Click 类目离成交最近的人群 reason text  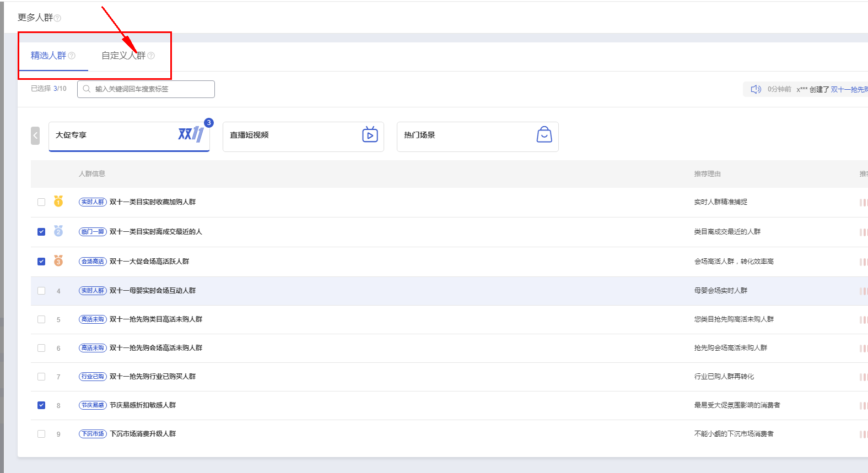pos(727,232)
